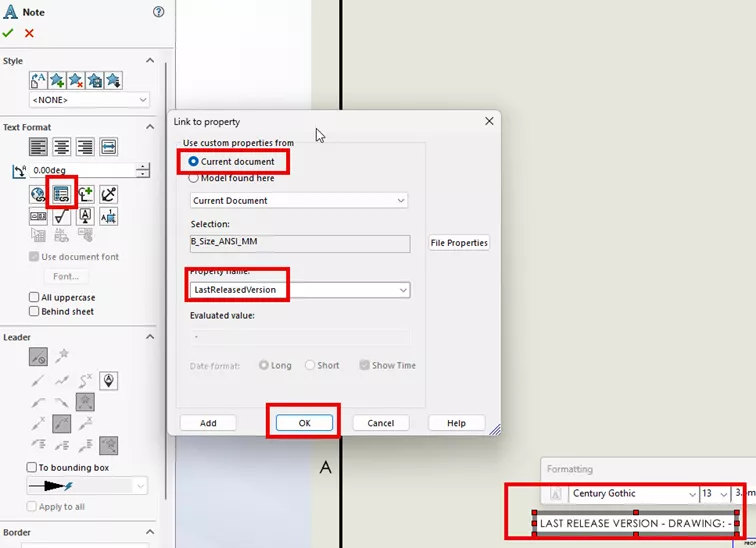Screen dimensions: 756x548
Task: Apply default attributes to selected notes icon
Action: [38, 80]
